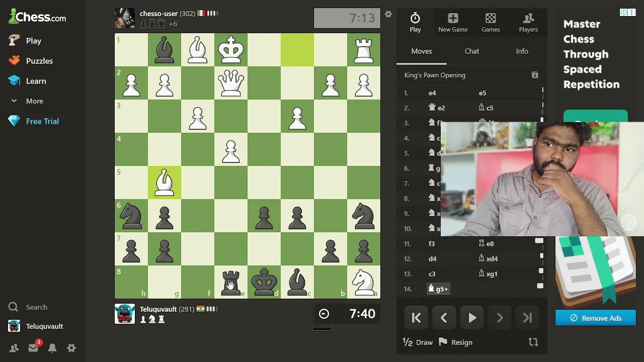Viewport: 644px width, 362px height.
Task: Click the black rook on e8
Action: 231,282
